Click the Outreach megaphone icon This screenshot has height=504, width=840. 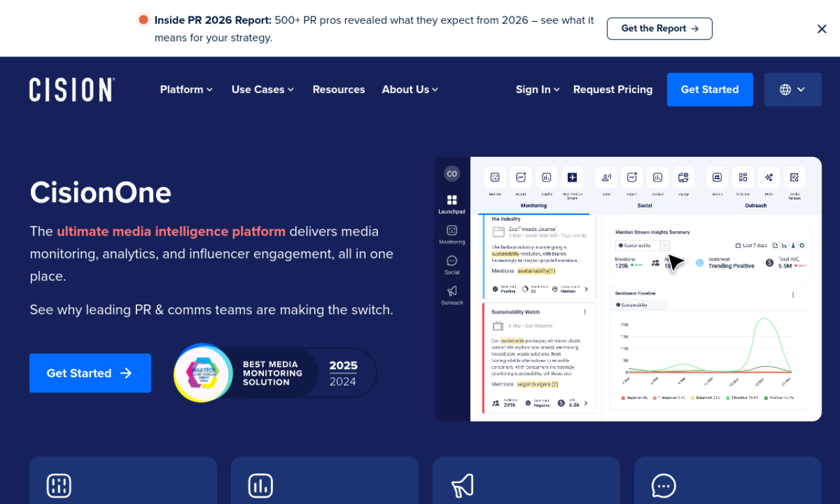click(451, 291)
